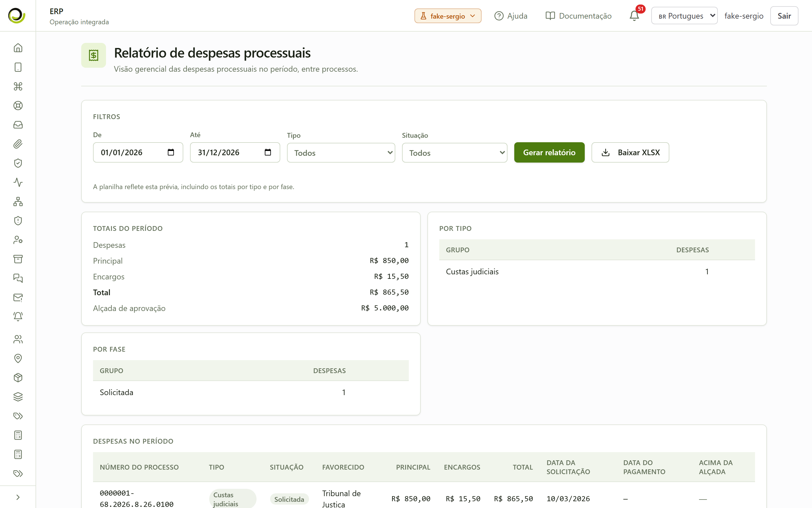
Task: Click the Sair logout button
Action: [784, 16]
